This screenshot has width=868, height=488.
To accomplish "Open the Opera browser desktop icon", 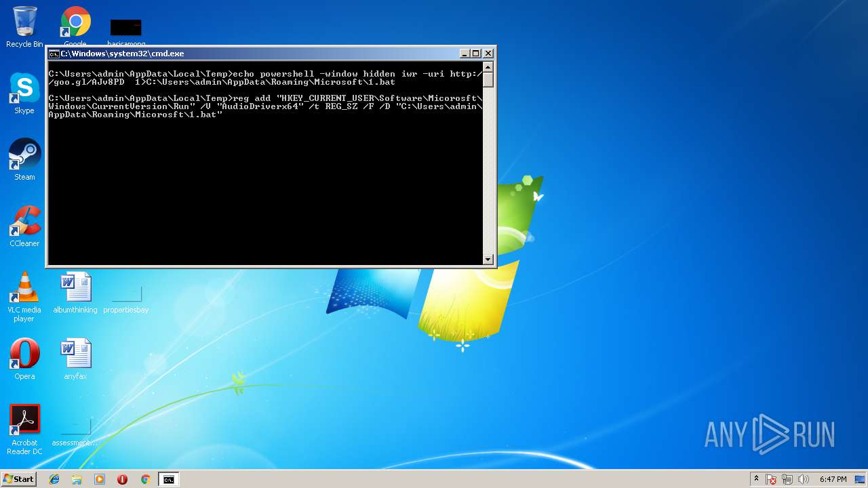I will pos(24,359).
